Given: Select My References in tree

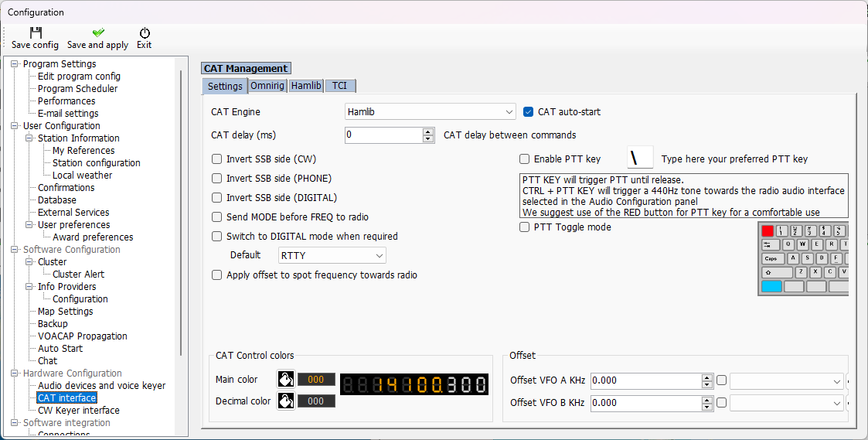Looking at the screenshot, I should tap(83, 151).
